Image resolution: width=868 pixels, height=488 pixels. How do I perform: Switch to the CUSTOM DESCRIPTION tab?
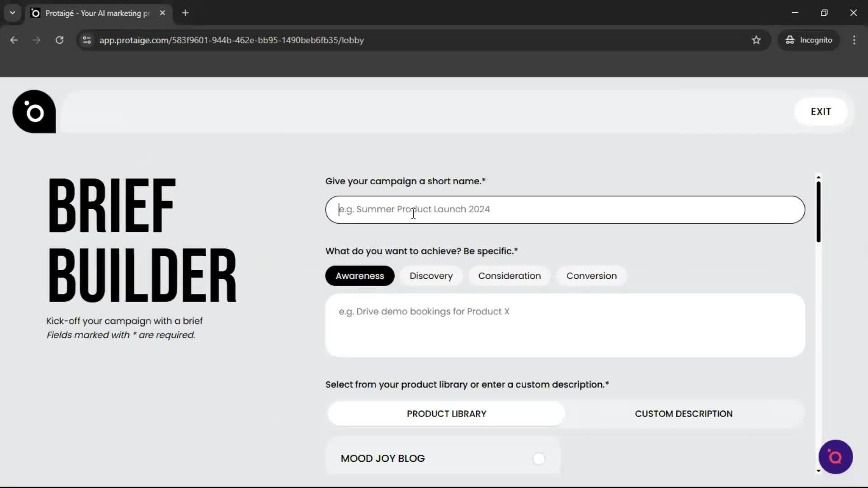pos(684,413)
